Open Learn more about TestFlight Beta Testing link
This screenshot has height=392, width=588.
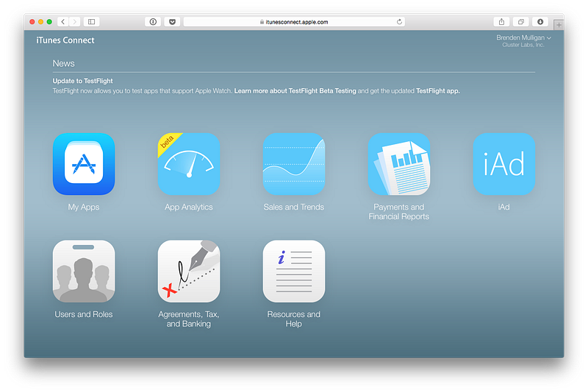(x=295, y=90)
